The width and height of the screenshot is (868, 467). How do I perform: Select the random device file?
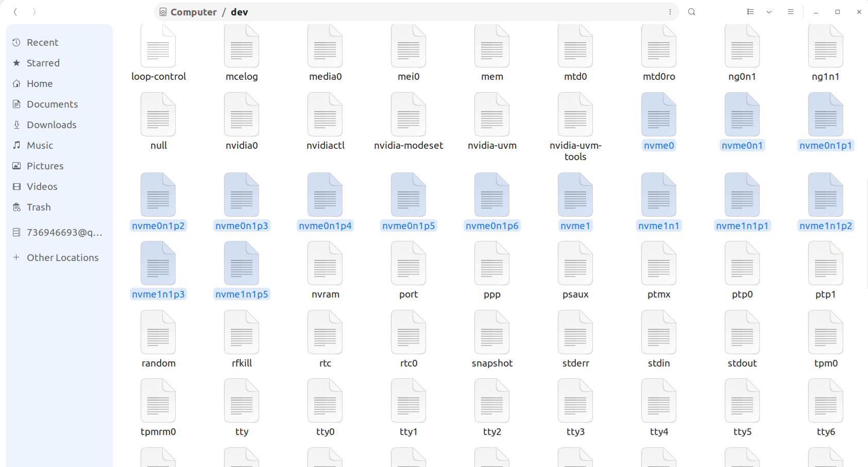click(158, 333)
